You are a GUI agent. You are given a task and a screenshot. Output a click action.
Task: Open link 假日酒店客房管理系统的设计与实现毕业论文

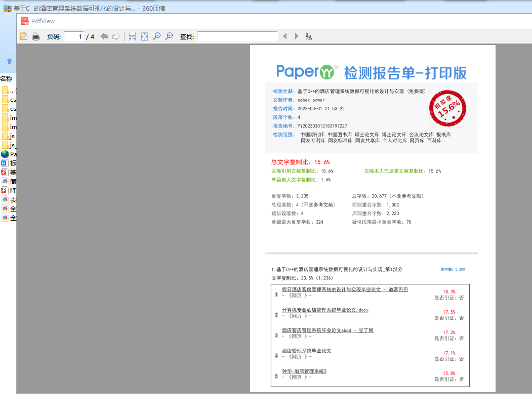click(x=345, y=289)
